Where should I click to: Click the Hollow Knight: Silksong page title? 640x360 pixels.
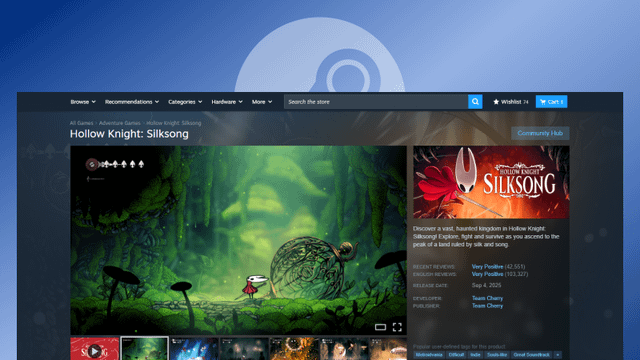point(129,134)
